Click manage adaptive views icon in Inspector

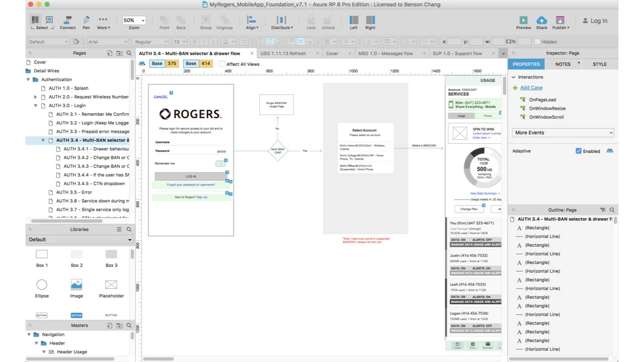610,151
